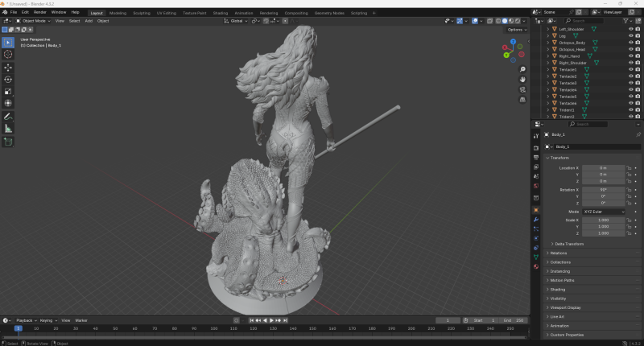Open the Rotation Mode XYZ Euler dropdown
Screen dimensions: 644x346
tap(602, 212)
